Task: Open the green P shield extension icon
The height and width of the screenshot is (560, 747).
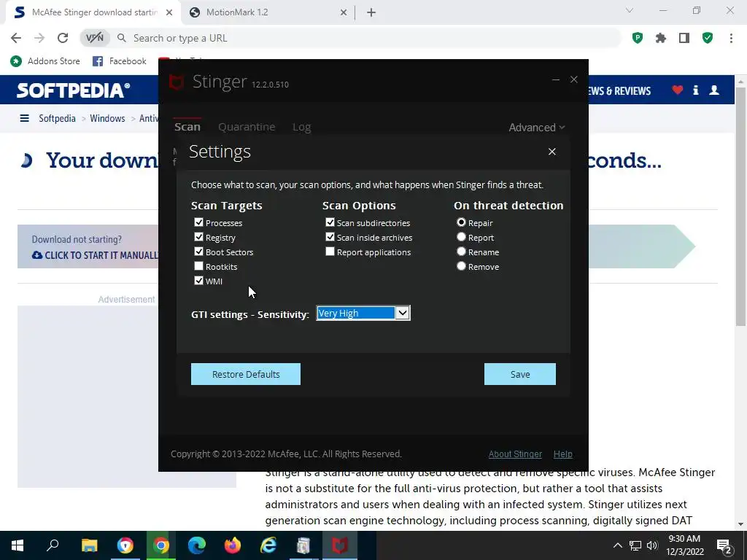Action: pyautogui.click(x=638, y=38)
